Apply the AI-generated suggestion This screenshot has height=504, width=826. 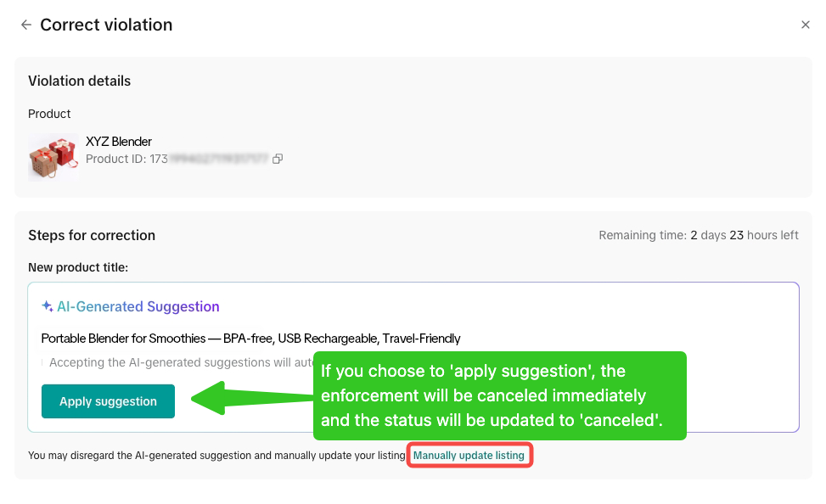pyautogui.click(x=108, y=401)
